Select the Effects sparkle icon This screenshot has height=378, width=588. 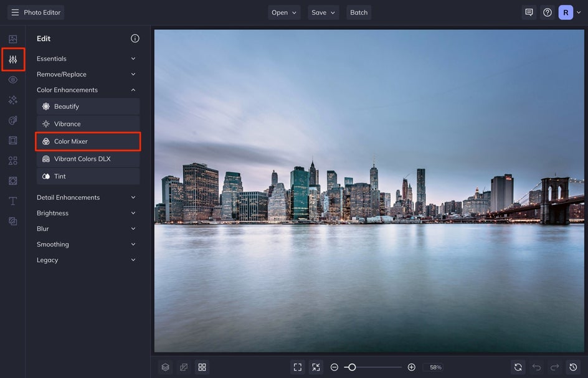pos(12,100)
